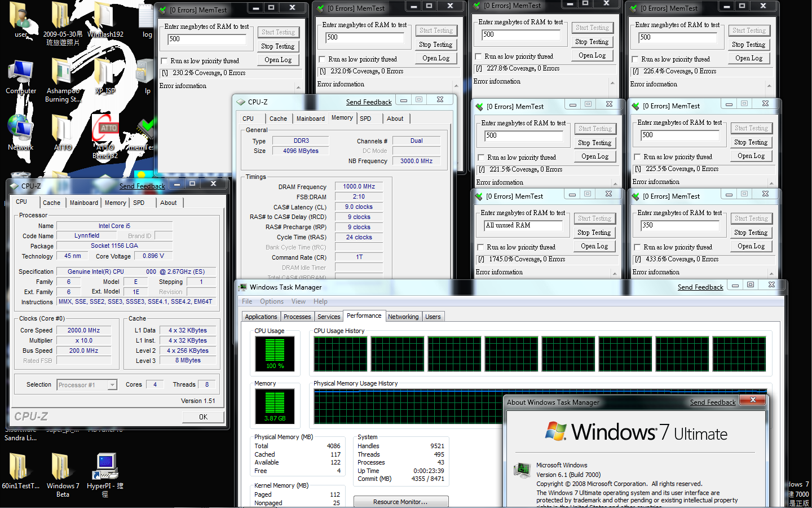Click the CPU-Z Memory window title icon
Image resolution: width=812 pixels, height=508 pixels.
pos(241,102)
